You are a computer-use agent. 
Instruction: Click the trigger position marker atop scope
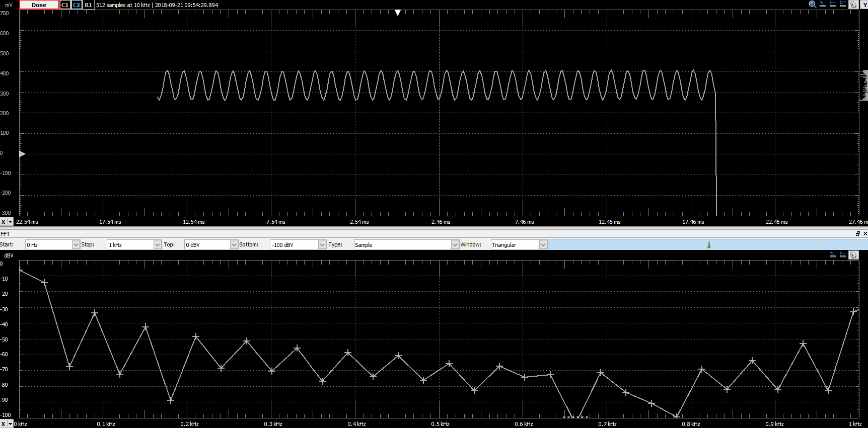pyautogui.click(x=398, y=13)
